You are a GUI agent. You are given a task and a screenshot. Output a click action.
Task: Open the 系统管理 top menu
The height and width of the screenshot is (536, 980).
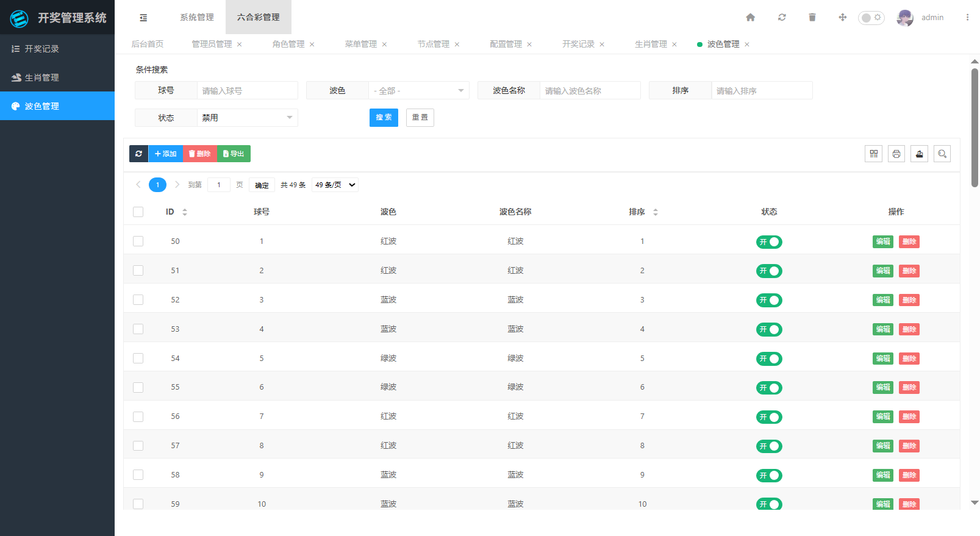pos(197,17)
